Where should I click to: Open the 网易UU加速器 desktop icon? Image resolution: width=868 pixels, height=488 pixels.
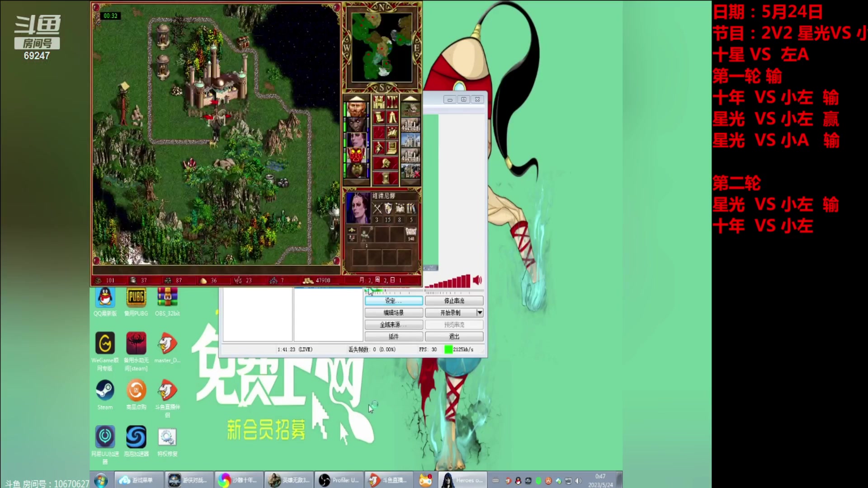point(105,445)
